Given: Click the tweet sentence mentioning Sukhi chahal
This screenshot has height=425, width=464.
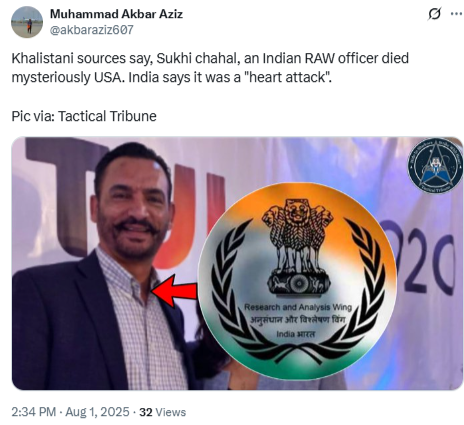Looking at the screenshot, I should (x=210, y=68).
